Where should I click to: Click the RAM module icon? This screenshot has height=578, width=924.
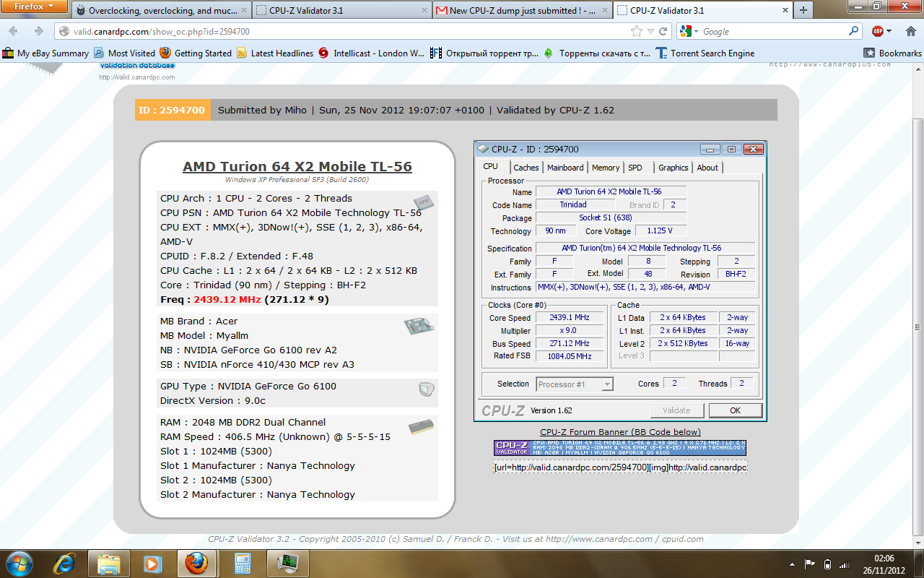click(421, 426)
